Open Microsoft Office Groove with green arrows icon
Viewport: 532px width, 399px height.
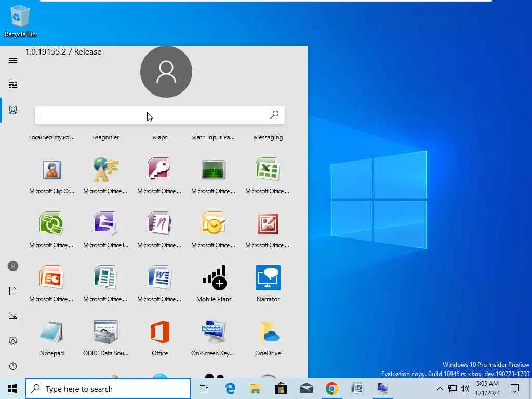[x=51, y=230]
